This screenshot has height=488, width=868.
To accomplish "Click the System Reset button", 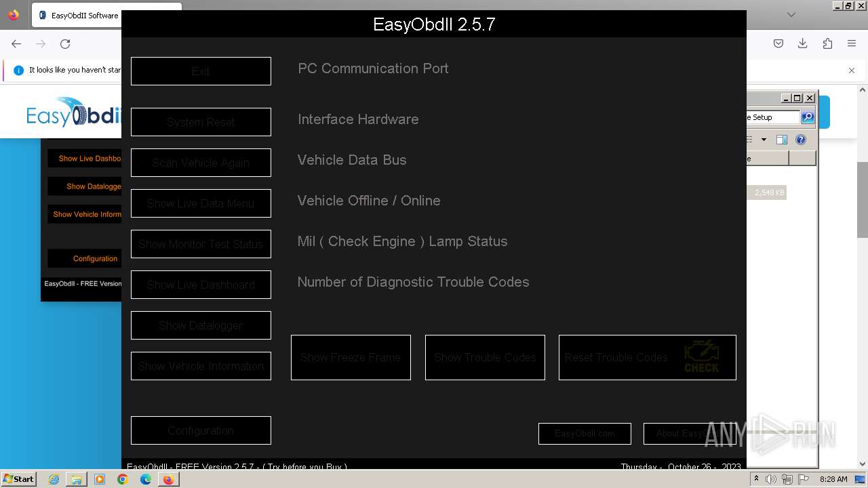I will tap(201, 122).
